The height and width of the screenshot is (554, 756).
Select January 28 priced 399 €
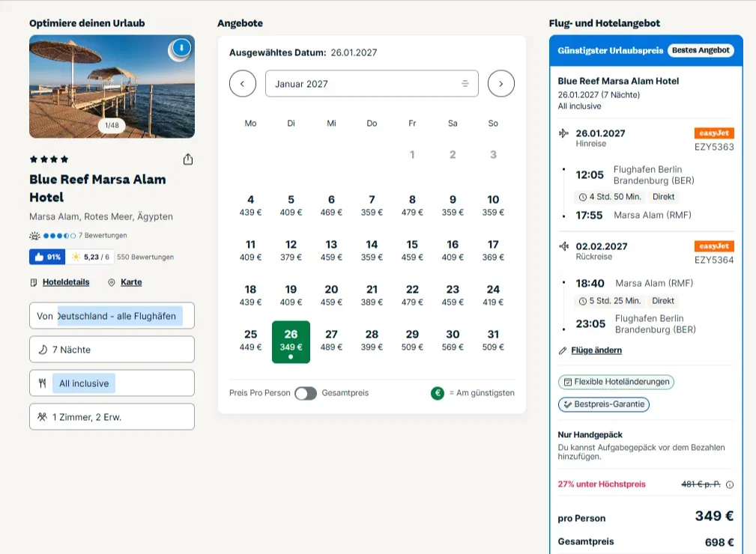click(372, 340)
